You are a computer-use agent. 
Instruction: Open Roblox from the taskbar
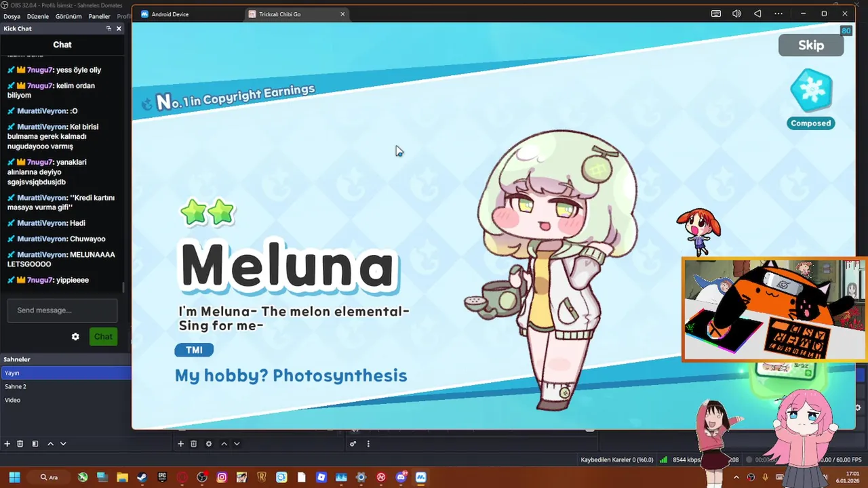(x=321, y=477)
